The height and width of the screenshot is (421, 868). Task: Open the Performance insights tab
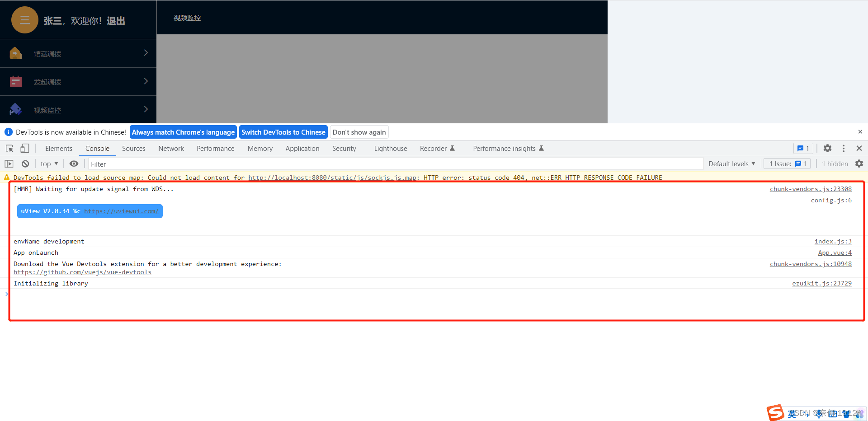pyautogui.click(x=508, y=148)
